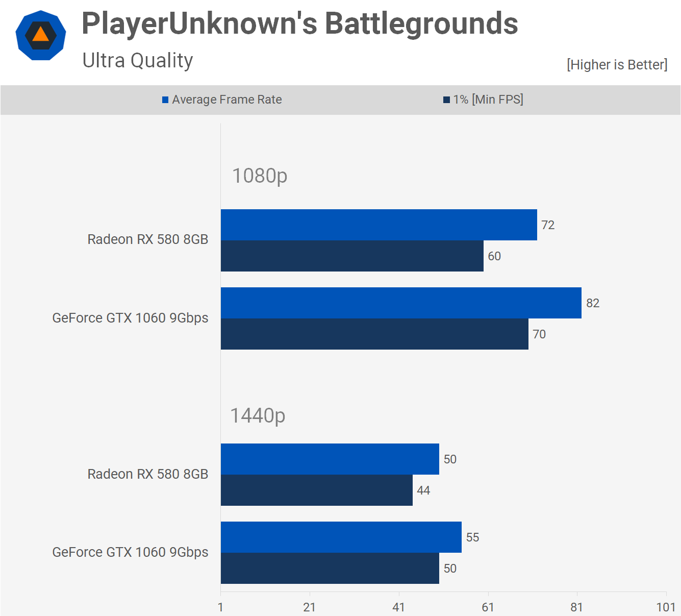This screenshot has width=681, height=616.
Task: Select the Average Frame Rate legend label
Action: 226,100
